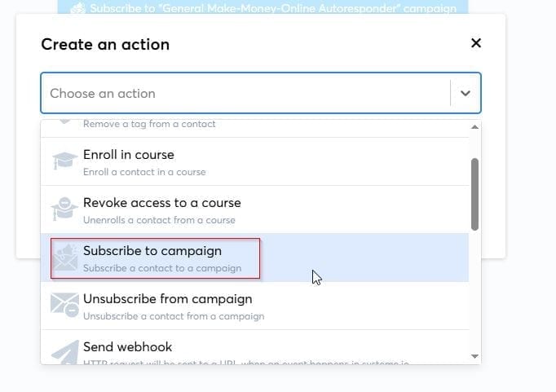Choose Subscribe to campaign action

click(x=152, y=251)
